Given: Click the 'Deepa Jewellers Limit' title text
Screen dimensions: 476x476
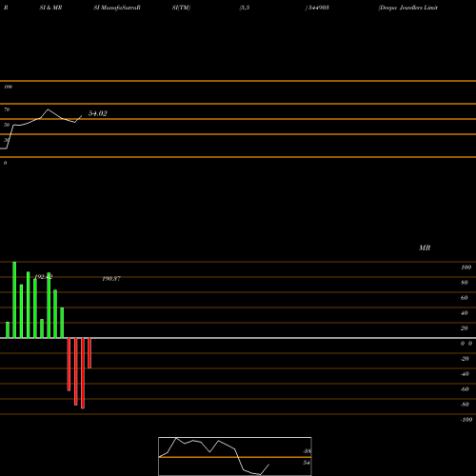Looking at the screenshot, I should [x=408, y=8].
